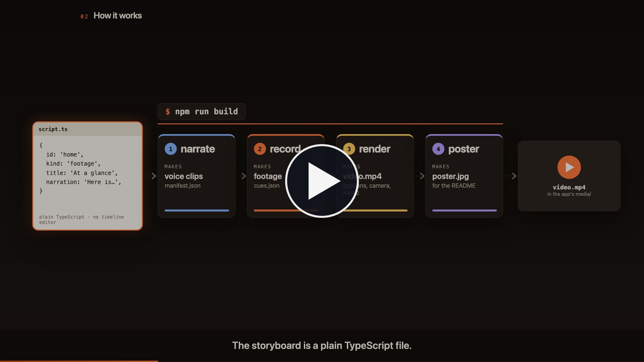The image size is (644, 362).
Task: Click the "in the app's media/" caption
Action: 569,194
